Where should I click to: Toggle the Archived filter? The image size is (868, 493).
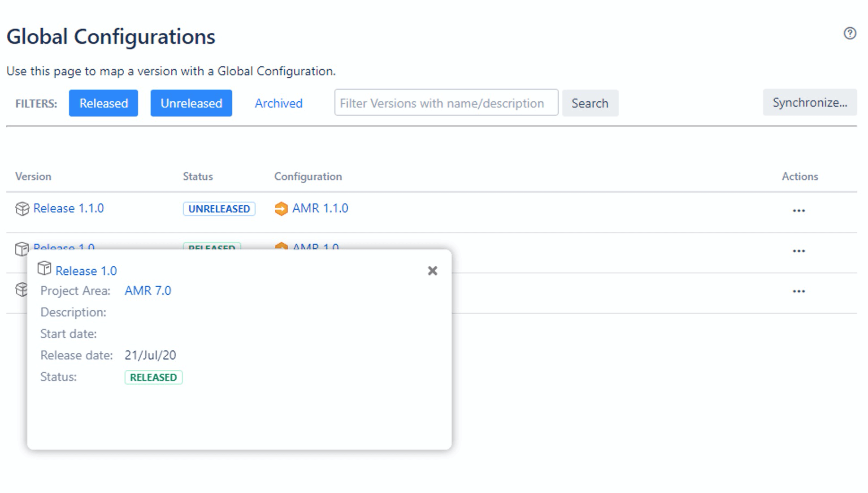coord(278,103)
